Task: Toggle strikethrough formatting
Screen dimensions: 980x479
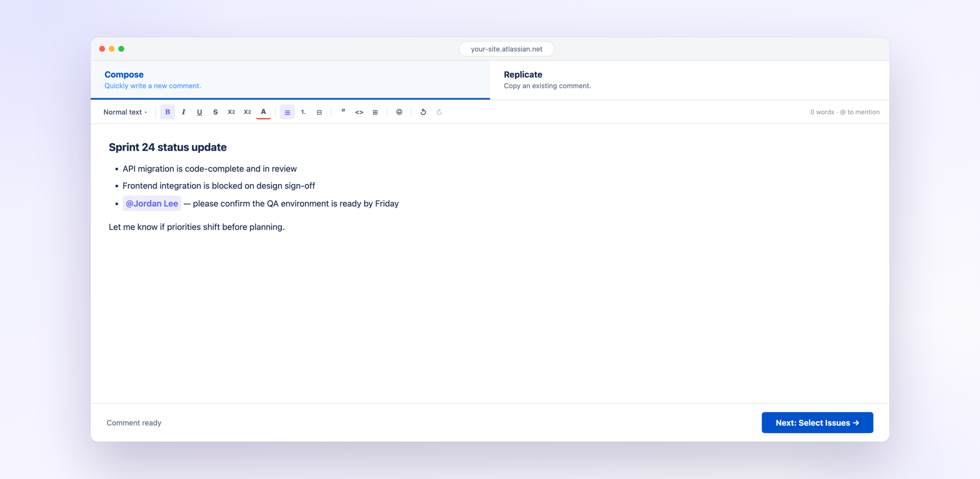Action: click(215, 112)
